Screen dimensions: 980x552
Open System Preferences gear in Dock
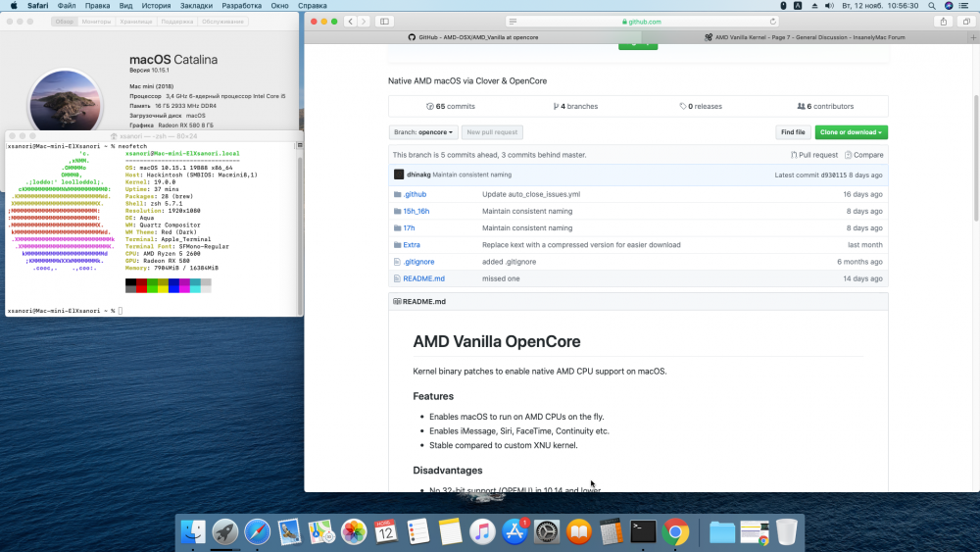[x=547, y=532]
